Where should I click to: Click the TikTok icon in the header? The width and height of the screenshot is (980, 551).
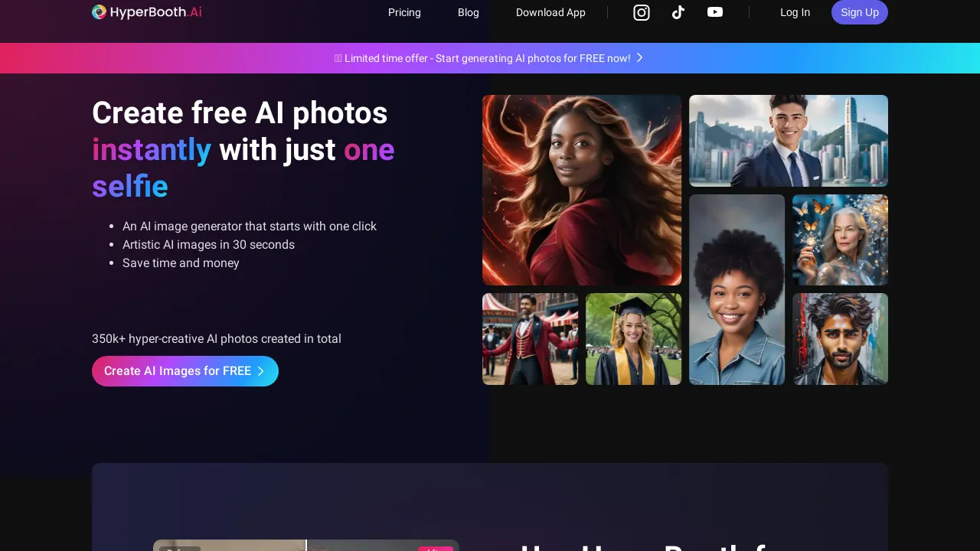(x=678, y=12)
